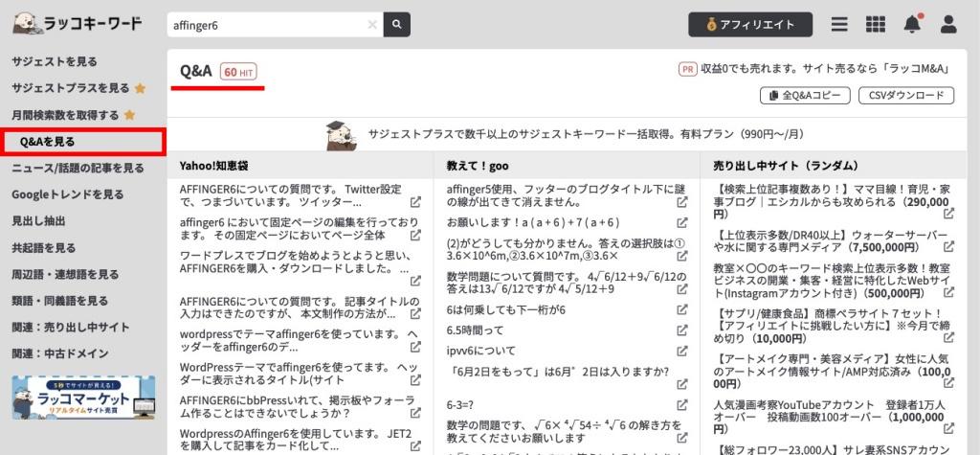Open external link for 教室ビジネス listing
The width and height of the screenshot is (980, 455).
click(948, 293)
